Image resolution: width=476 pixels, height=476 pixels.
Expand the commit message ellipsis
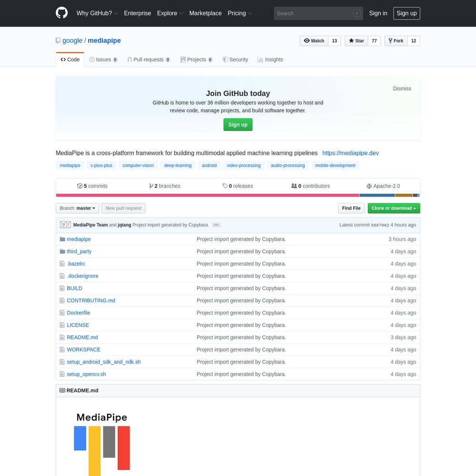pyautogui.click(x=216, y=225)
